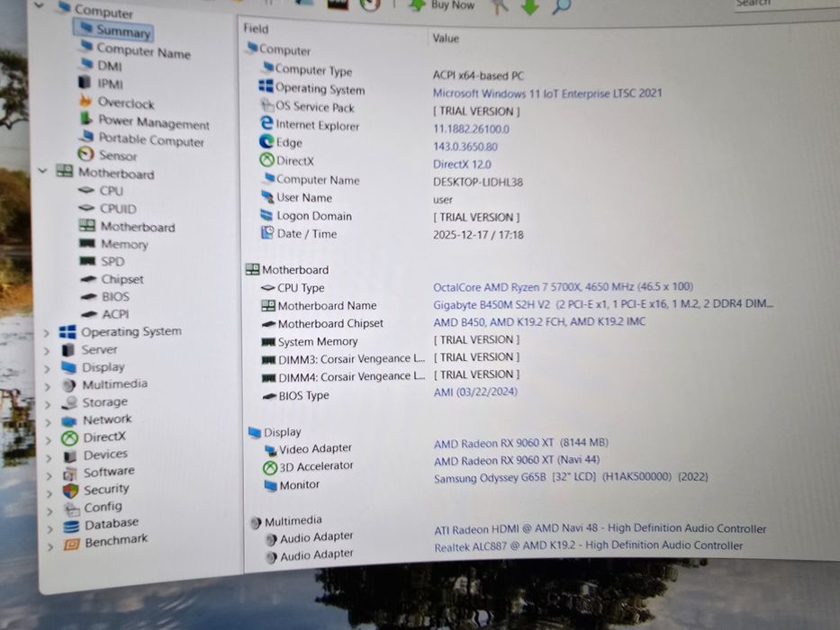Screen dimensions: 840x630
Task: Expand the DirectX tree node
Action: tap(50, 440)
